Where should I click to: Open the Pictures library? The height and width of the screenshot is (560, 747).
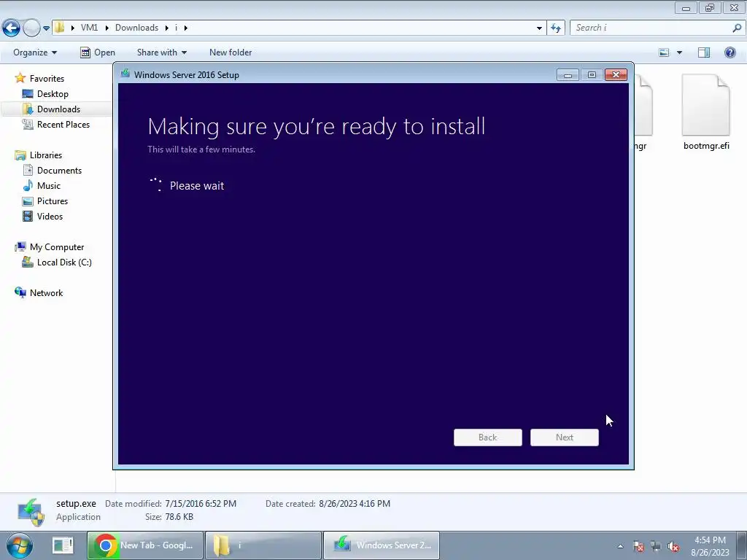[x=53, y=201]
